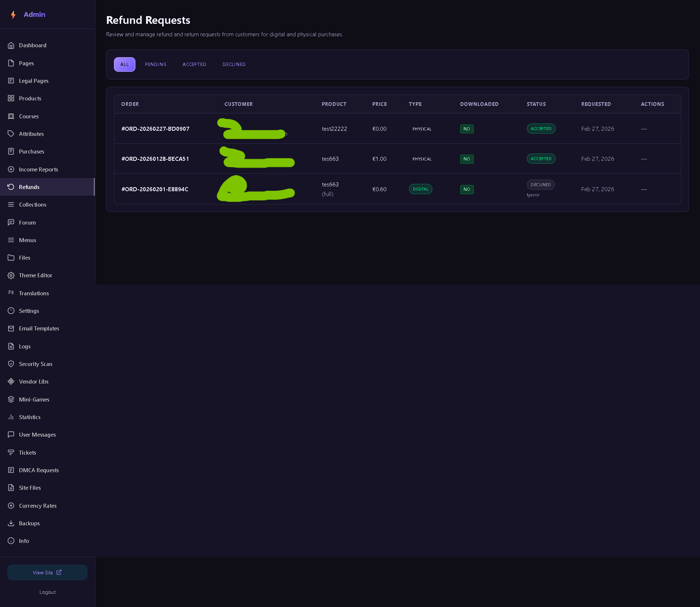
Task: Open the Collections menu item
Action: (x=47, y=205)
